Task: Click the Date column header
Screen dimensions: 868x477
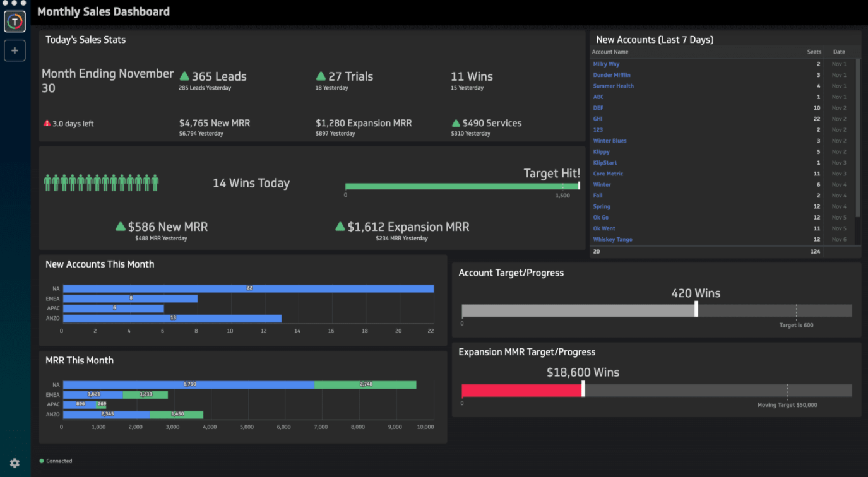Action: 839,52
